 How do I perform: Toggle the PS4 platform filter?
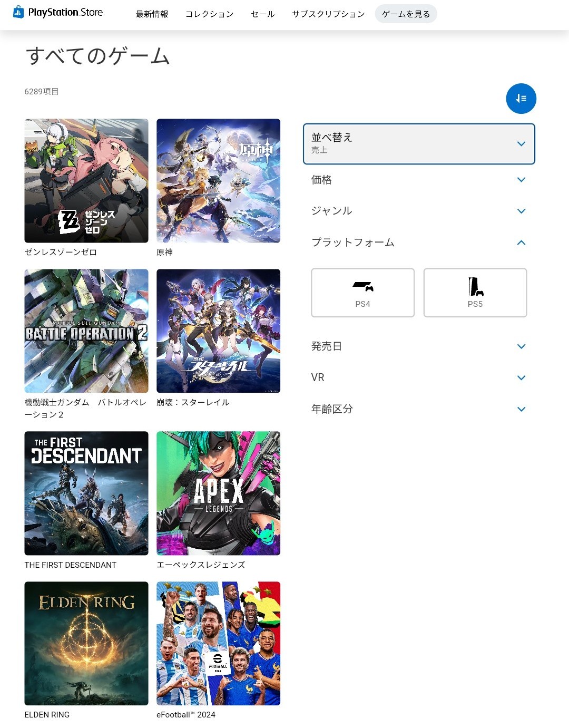(363, 293)
